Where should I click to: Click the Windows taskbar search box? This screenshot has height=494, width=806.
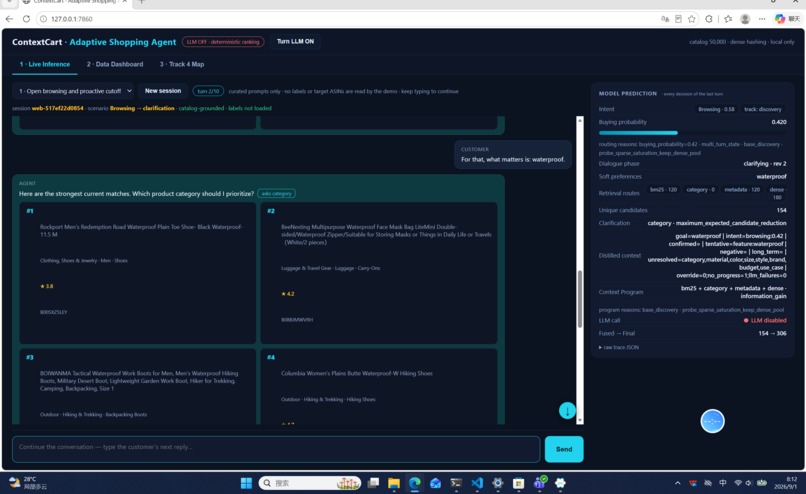(310, 483)
